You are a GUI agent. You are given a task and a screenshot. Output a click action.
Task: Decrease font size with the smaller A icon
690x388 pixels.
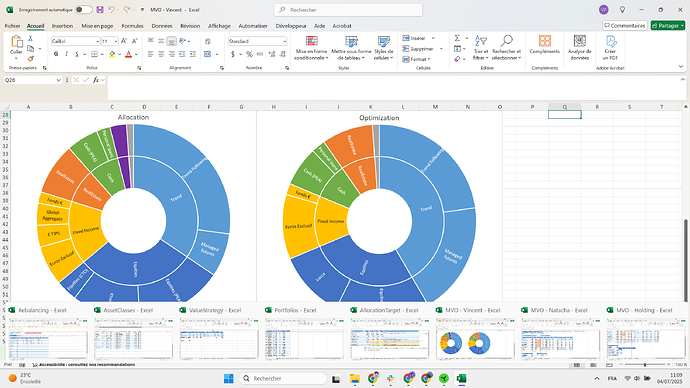[x=134, y=41]
